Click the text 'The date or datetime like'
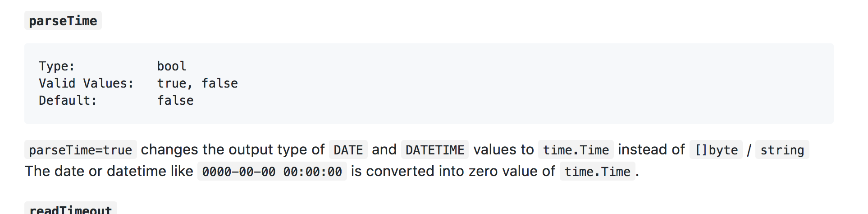The height and width of the screenshot is (214, 868). pyautogui.click(x=109, y=172)
